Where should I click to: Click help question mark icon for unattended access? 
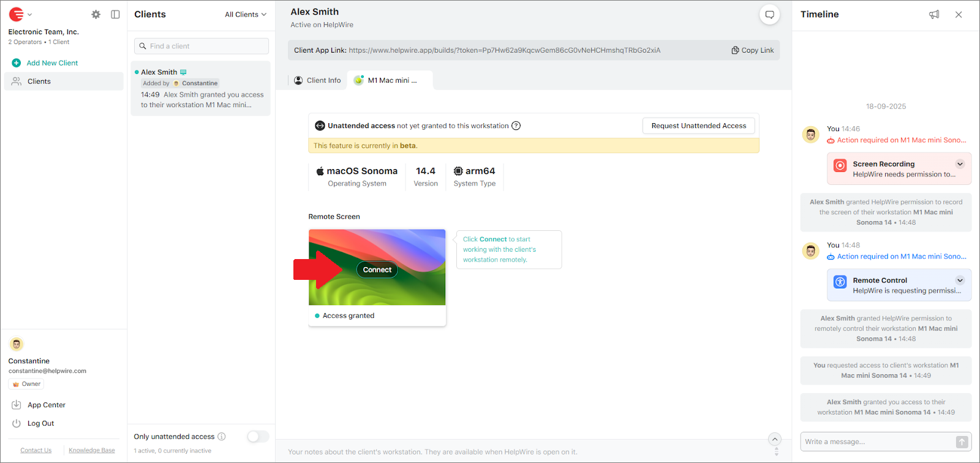(516, 126)
